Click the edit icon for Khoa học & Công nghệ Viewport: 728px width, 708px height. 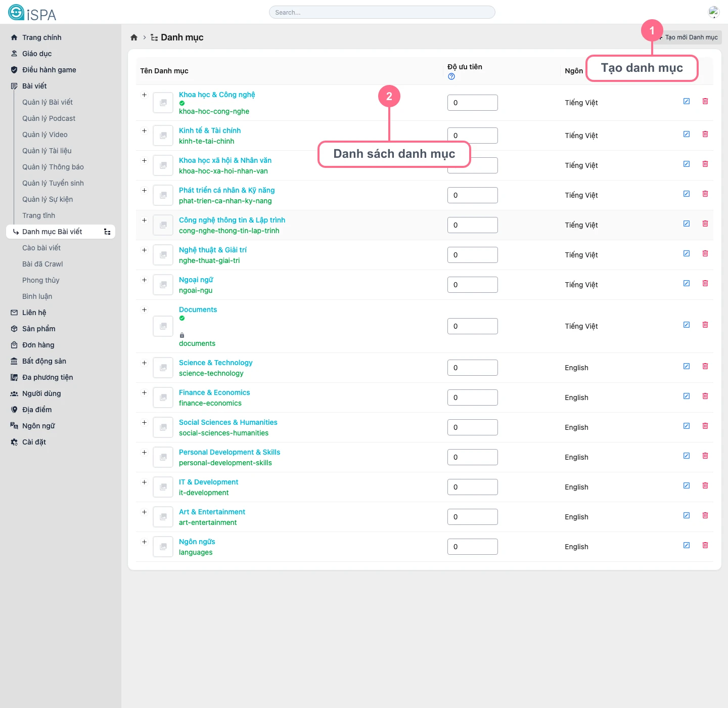pos(687,101)
